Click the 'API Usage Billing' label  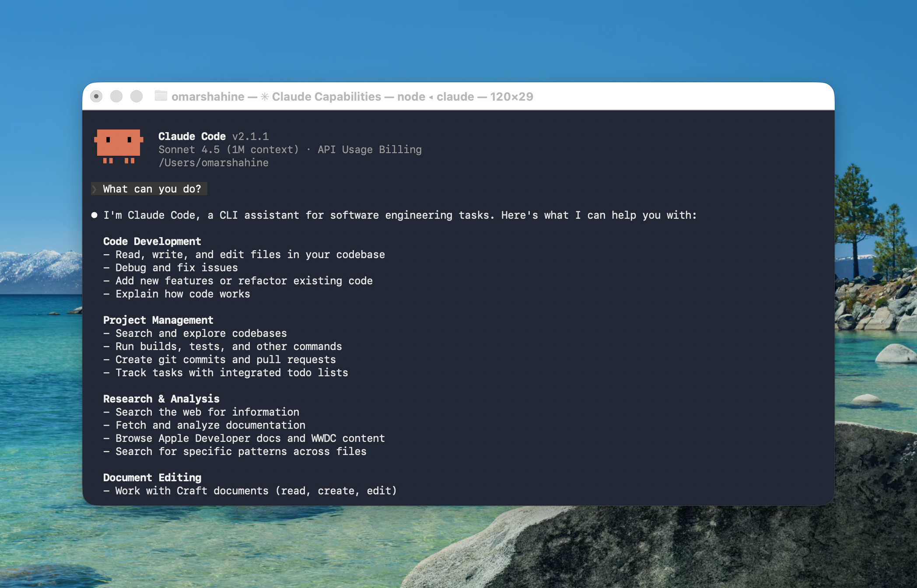click(x=369, y=150)
